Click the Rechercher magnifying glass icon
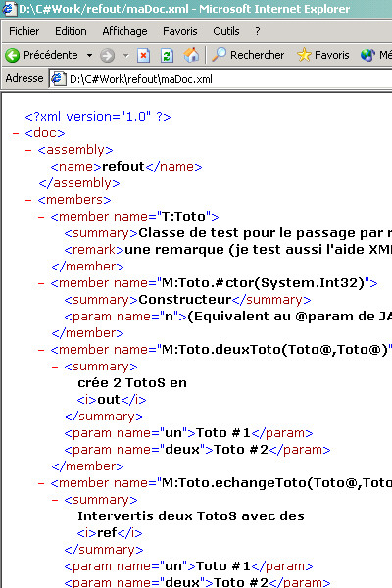 click(220, 55)
